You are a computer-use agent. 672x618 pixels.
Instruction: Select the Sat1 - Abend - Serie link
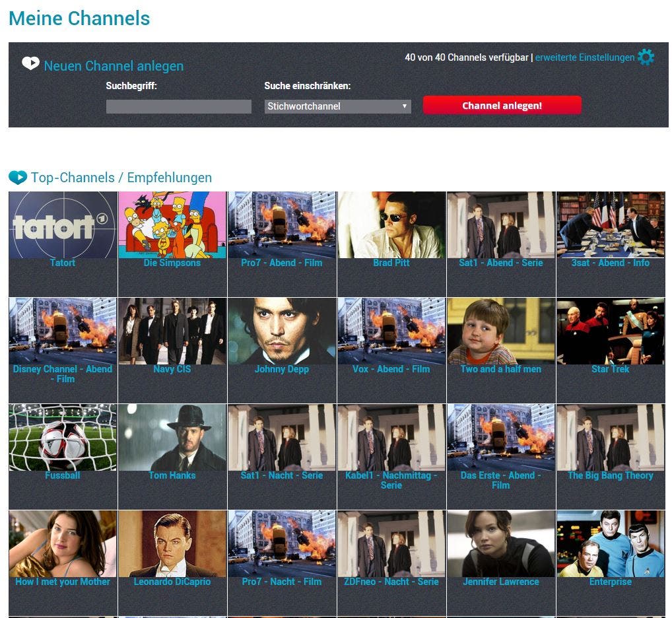click(500, 263)
